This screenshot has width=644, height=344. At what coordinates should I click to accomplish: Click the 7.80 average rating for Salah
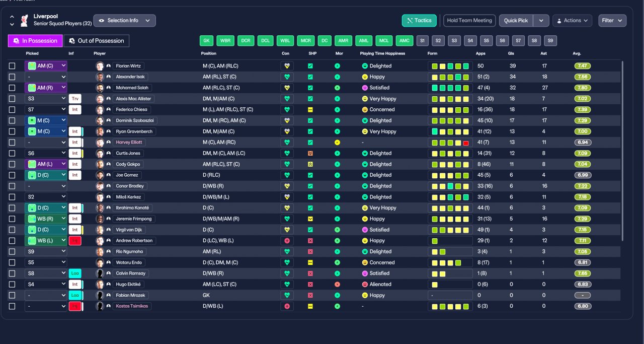tap(583, 88)
